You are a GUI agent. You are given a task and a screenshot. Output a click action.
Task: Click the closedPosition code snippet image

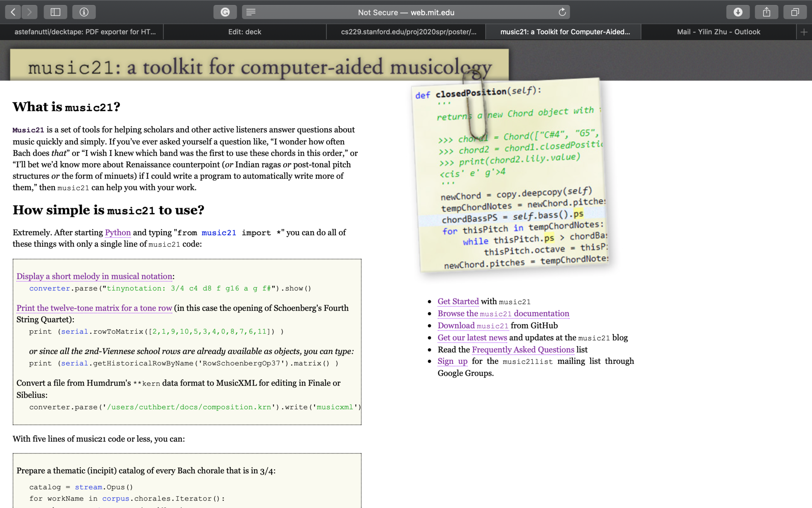511,177
